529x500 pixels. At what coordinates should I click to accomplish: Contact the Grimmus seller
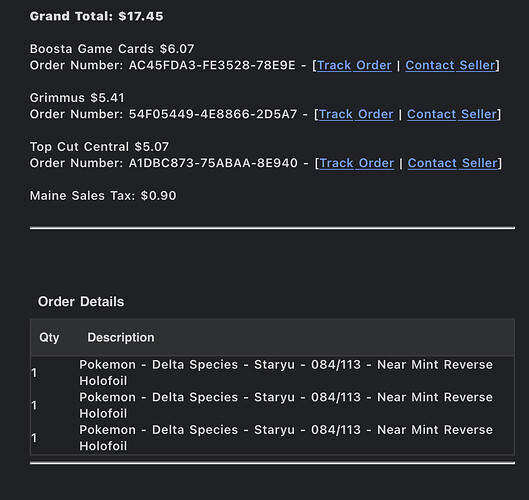[452, 114]
